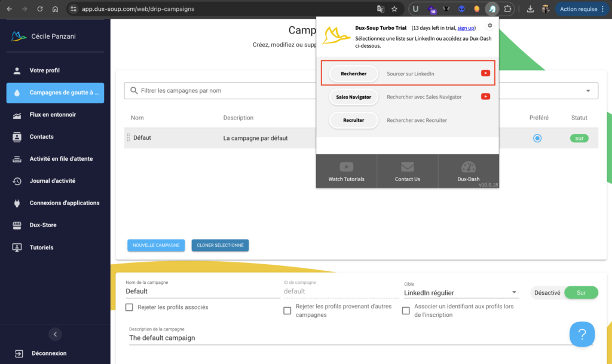612x364 pixels.
Task: Click the help question mark bubble
Action: tap(582, 334)
